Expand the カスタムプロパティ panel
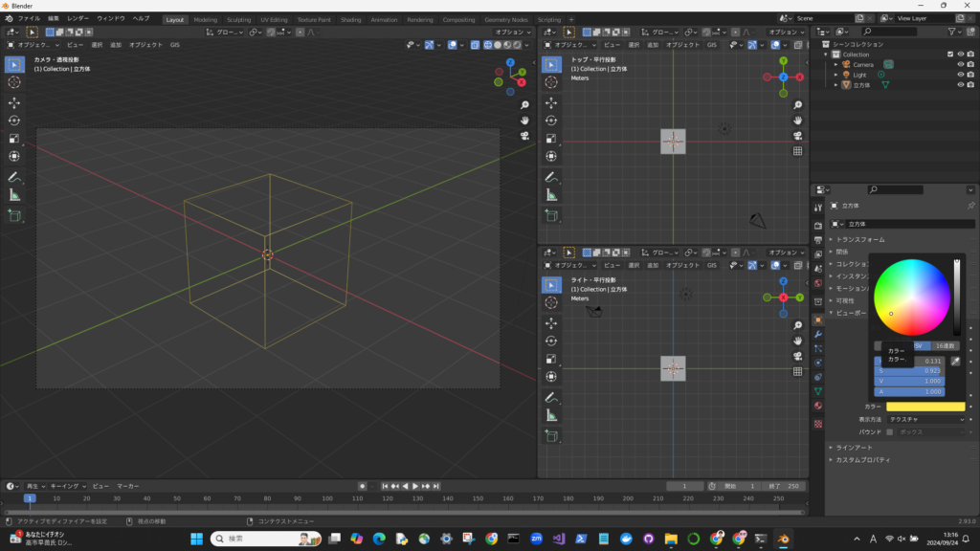This screenshot has width=980, height=551. [862, 460]
